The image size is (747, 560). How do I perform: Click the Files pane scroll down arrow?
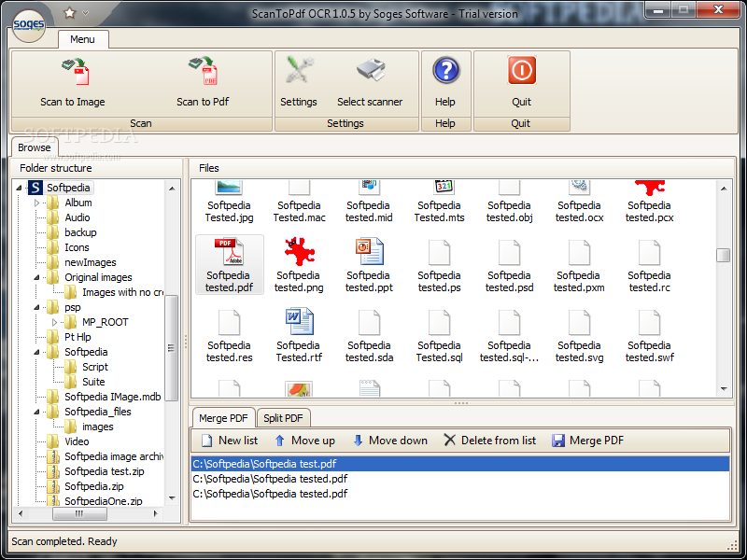tap(723, 389)
